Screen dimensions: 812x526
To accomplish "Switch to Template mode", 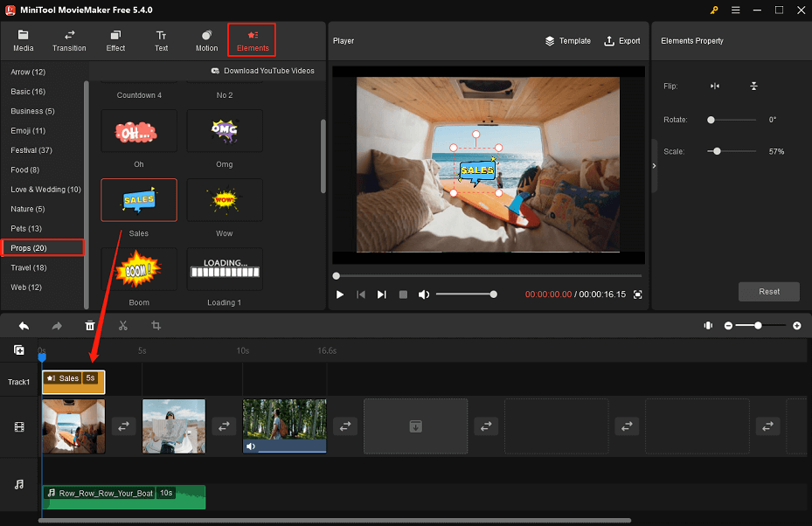I will click(567, 40).
